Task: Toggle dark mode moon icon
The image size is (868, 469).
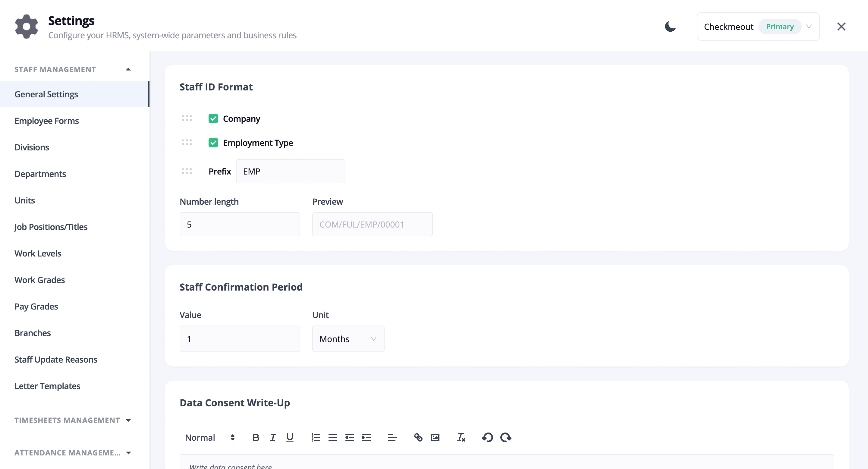Action: [670, 26]
